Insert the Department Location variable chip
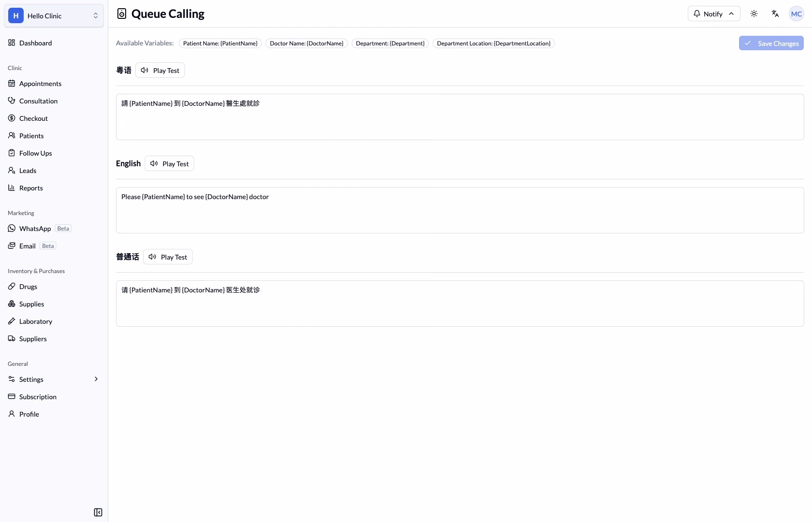 493,43
